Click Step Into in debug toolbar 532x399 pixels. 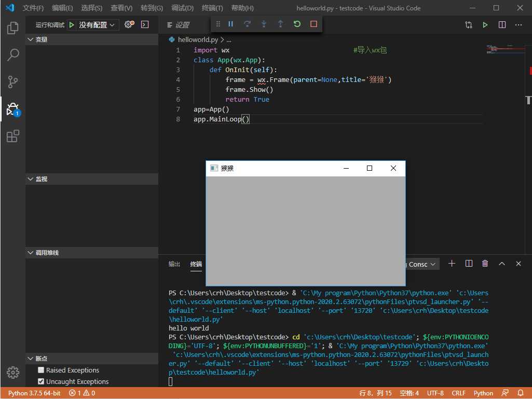coord(264,24)
